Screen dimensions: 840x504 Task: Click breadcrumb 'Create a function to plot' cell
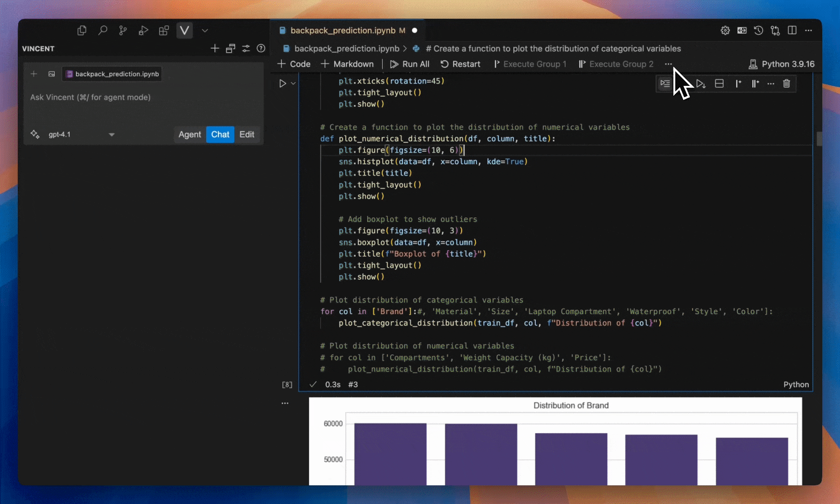(547, 49)
